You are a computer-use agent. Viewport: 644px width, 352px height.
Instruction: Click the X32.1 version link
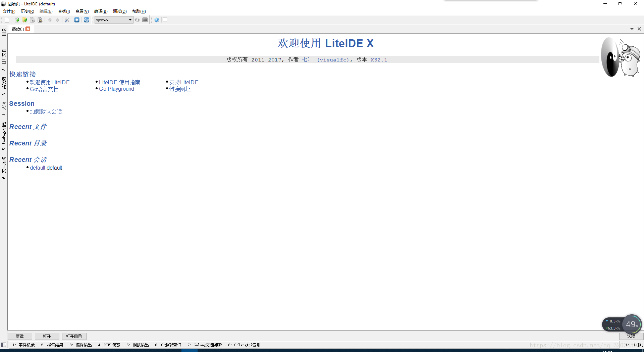pyautogui.click(x=379, y=60)
